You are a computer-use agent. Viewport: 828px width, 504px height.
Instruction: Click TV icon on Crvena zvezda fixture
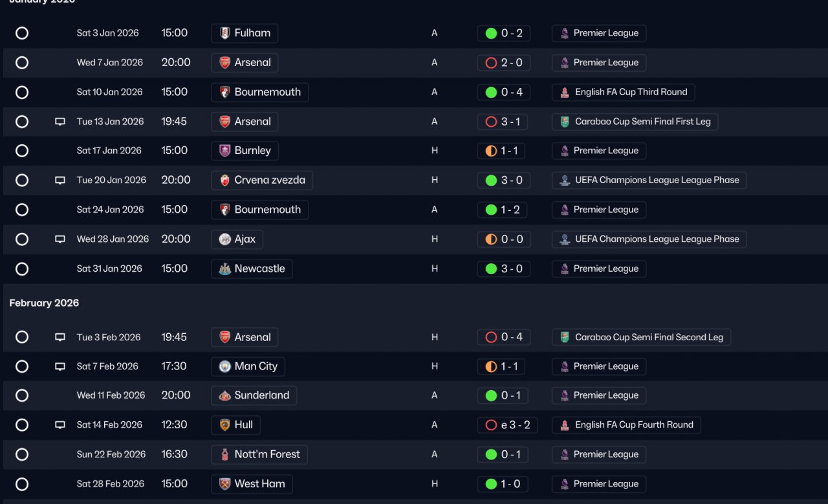click(x=60, y=181)
